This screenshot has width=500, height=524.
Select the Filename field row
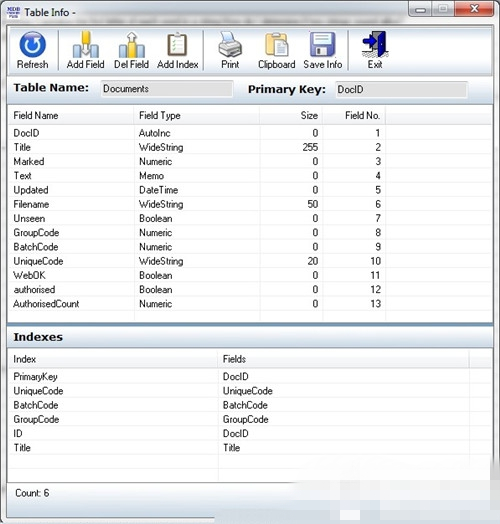pos(249,204)
